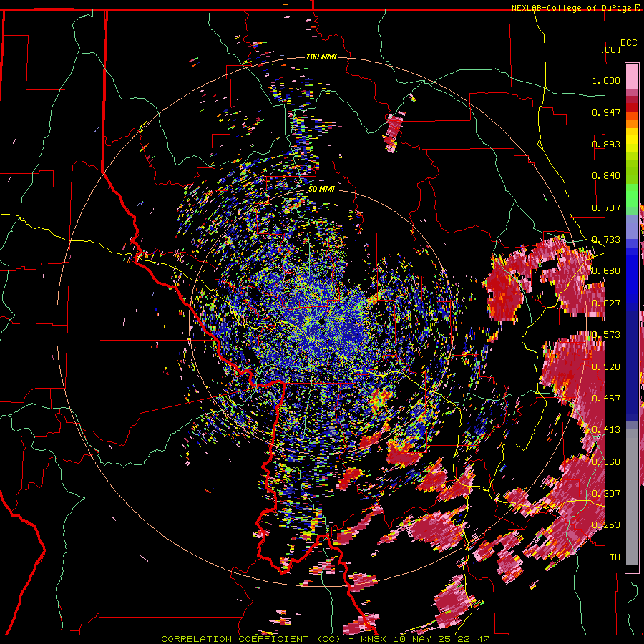The width and height of the screenshot is (644, 644).
Task: Click the black radar site dot at center
Action: tap(321, 321)
